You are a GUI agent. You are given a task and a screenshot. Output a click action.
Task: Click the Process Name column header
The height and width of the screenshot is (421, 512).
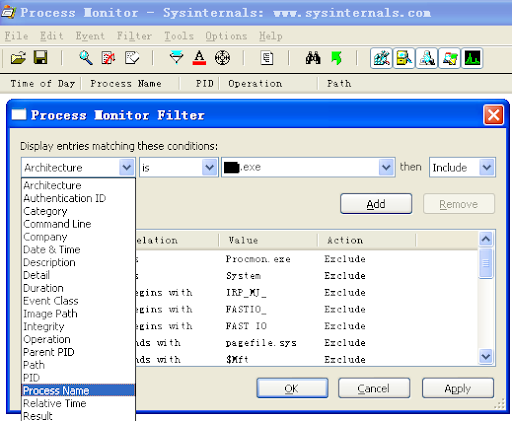[131, 83]
